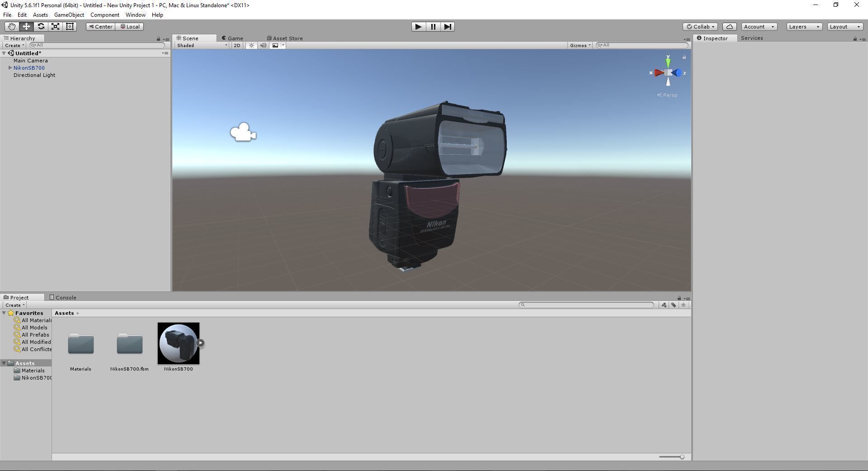Open the Edit menu
868x471 pixels.
[x=22, y=15]
